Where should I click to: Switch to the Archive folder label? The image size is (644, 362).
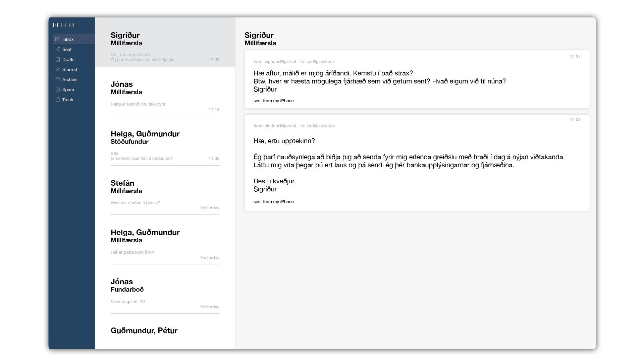pyautogui.click(x=70, y=79)
